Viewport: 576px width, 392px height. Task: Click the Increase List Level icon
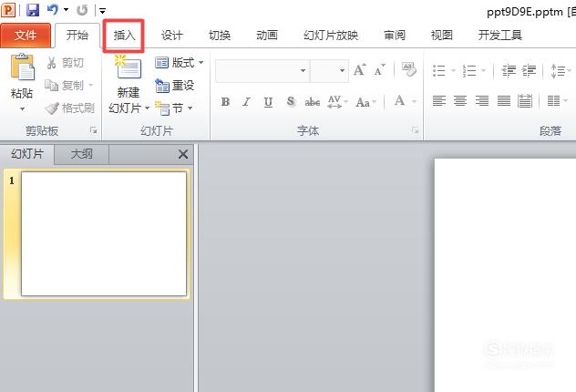pos(529,70)
